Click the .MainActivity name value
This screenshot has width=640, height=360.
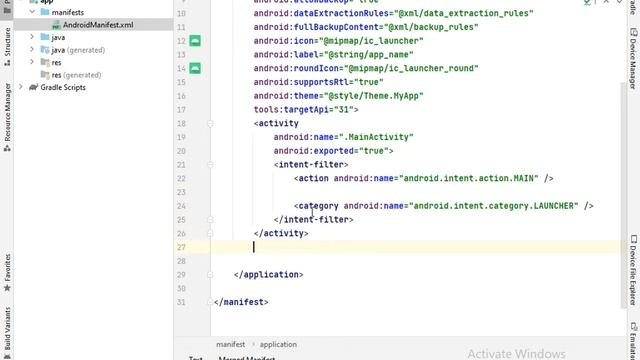pos(376,137)
